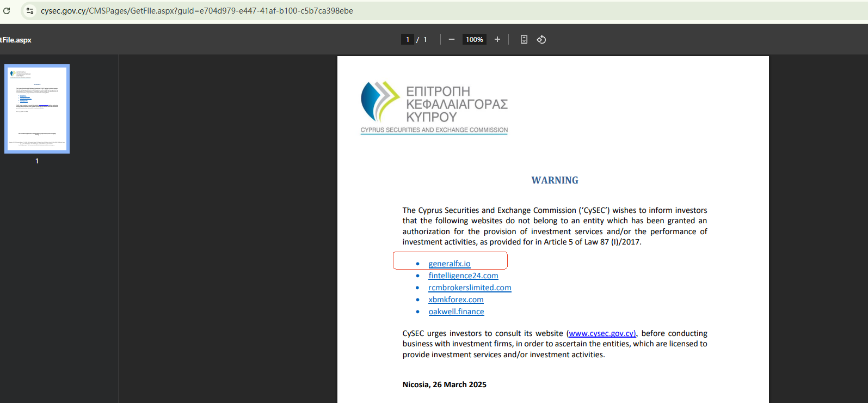Image resolution: width=868 pixels, height=403 pixels.
Task: Click the WARNING heading
Action: click(555, 180)
